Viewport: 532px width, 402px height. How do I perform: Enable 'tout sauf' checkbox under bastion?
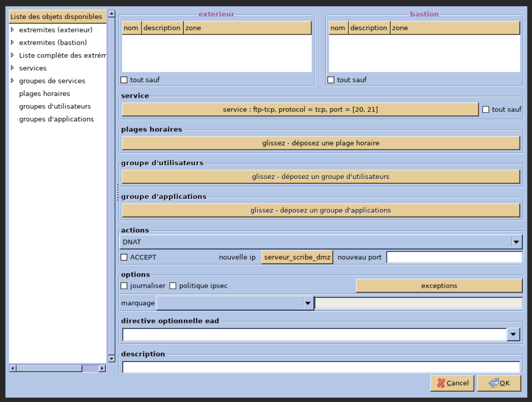[331, 80]
